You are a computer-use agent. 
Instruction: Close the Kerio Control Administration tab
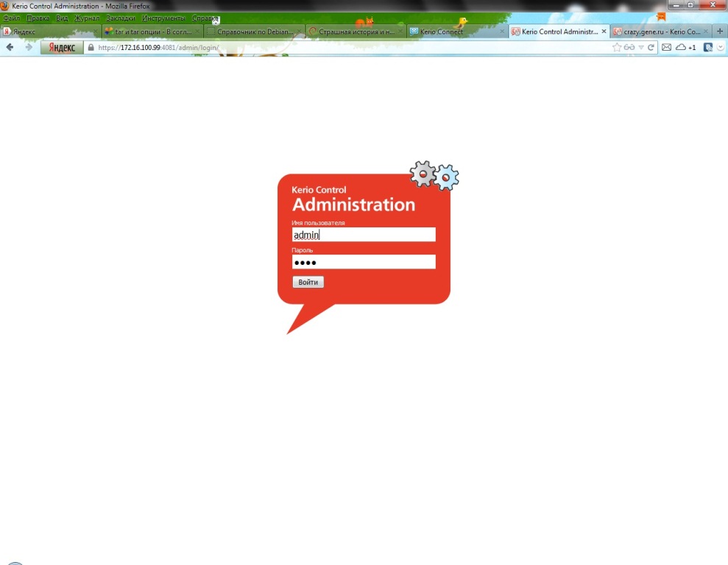604,32
